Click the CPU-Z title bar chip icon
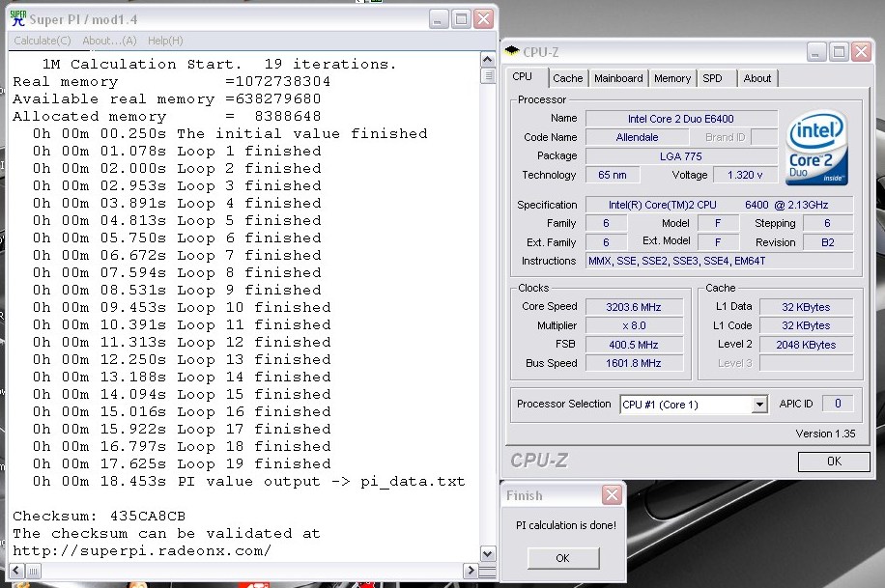Viewport: 885px width, 588px height. [512, 51]
